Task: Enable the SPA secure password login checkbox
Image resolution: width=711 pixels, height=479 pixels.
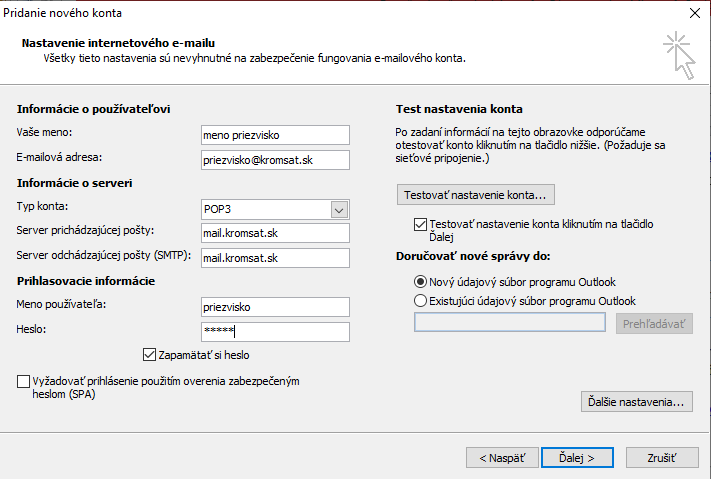Action: (23, 381)
